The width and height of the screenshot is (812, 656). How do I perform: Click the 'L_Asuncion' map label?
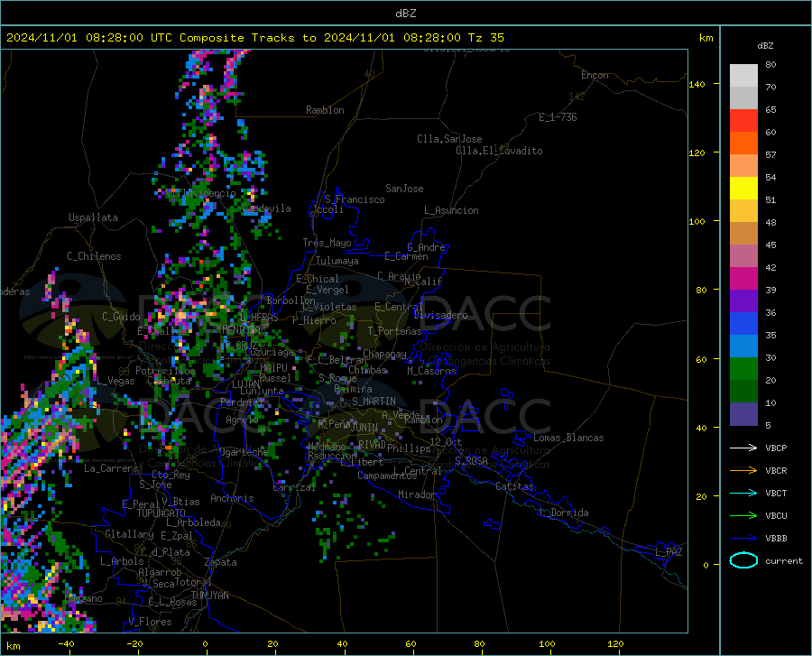point(451,210)
